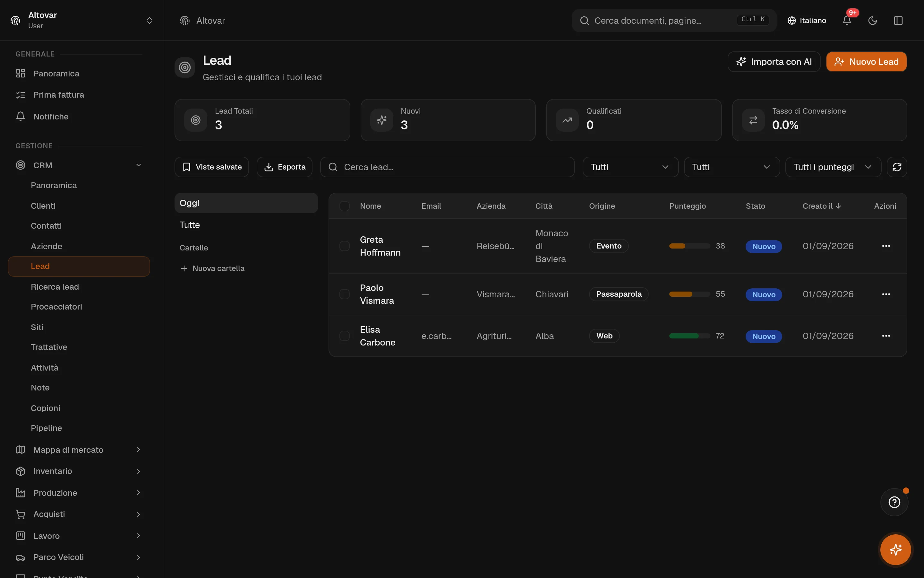Click the Qualificati trending-up icon
The width and height of the screenshot is (924, 578).
pyautogui.click(x=567, y=120)
